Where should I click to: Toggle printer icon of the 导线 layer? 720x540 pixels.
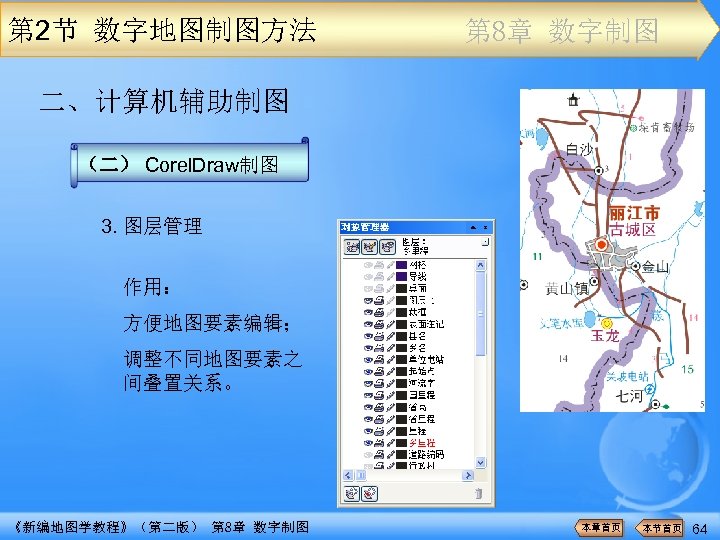[379, 276]
